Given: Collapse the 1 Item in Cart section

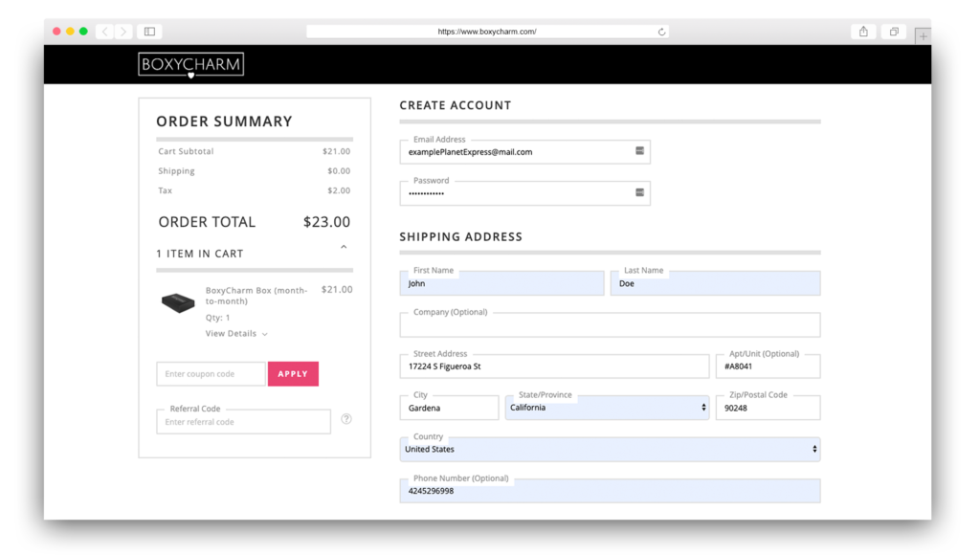Looking at the screenshot, I should tap(344, 248).
